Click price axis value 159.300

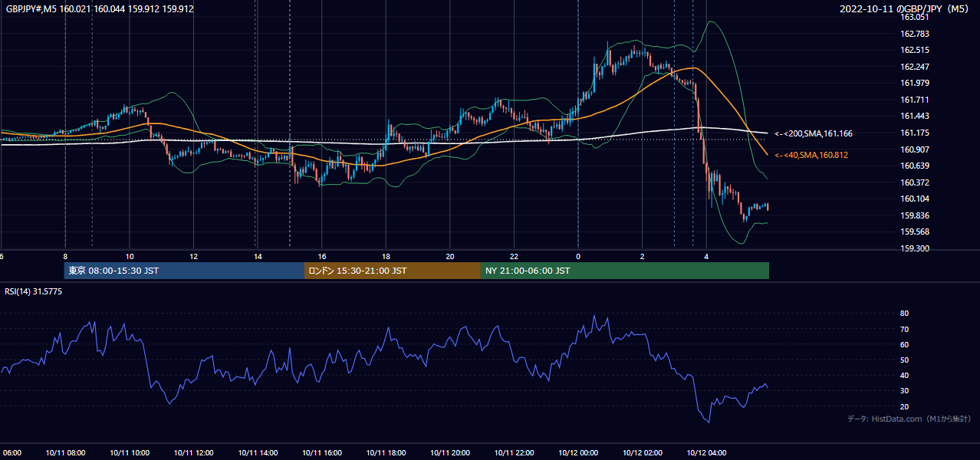click(915, 248)
